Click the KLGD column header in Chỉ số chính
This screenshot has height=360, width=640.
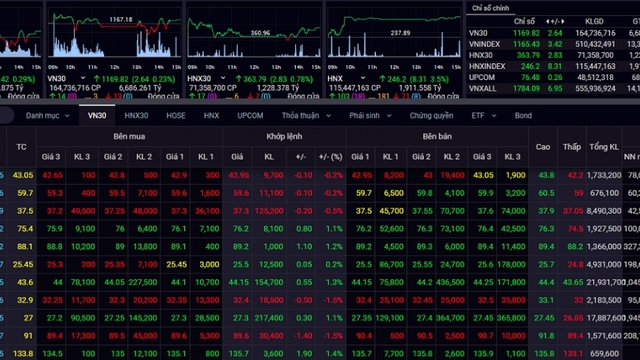pyautogui.click(x=594, y=21)
